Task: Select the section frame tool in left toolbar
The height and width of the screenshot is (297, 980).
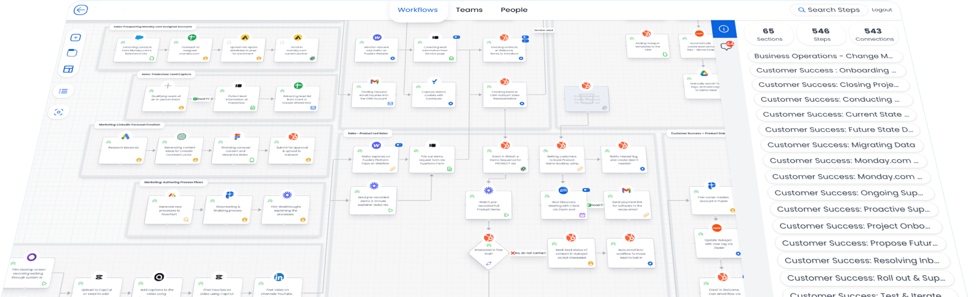Action: coord(72,53)
